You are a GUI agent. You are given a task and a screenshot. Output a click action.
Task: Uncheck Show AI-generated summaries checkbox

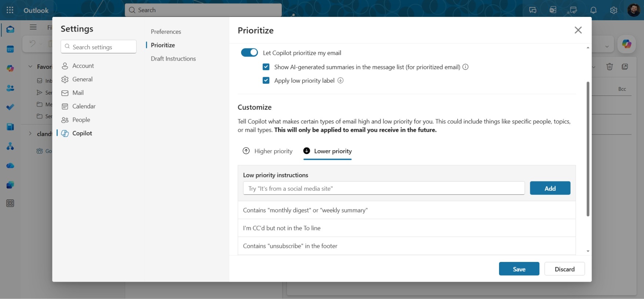(266, 67)
